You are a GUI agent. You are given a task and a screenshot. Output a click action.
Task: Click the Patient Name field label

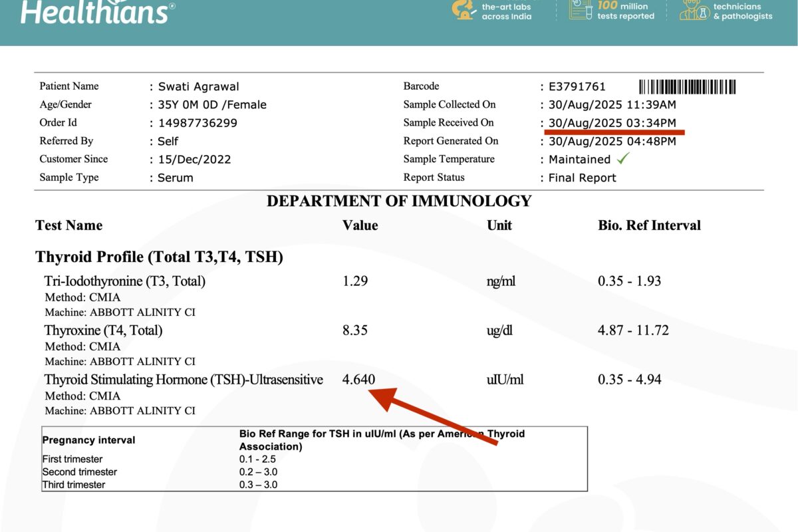coord(69,86)
